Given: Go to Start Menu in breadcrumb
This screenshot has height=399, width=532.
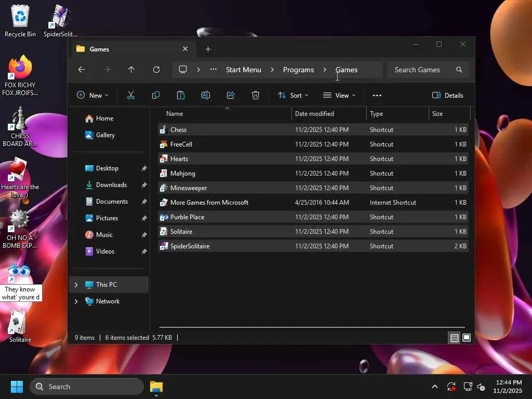Looking at the screenshot, I should click(x=244, y=70).
